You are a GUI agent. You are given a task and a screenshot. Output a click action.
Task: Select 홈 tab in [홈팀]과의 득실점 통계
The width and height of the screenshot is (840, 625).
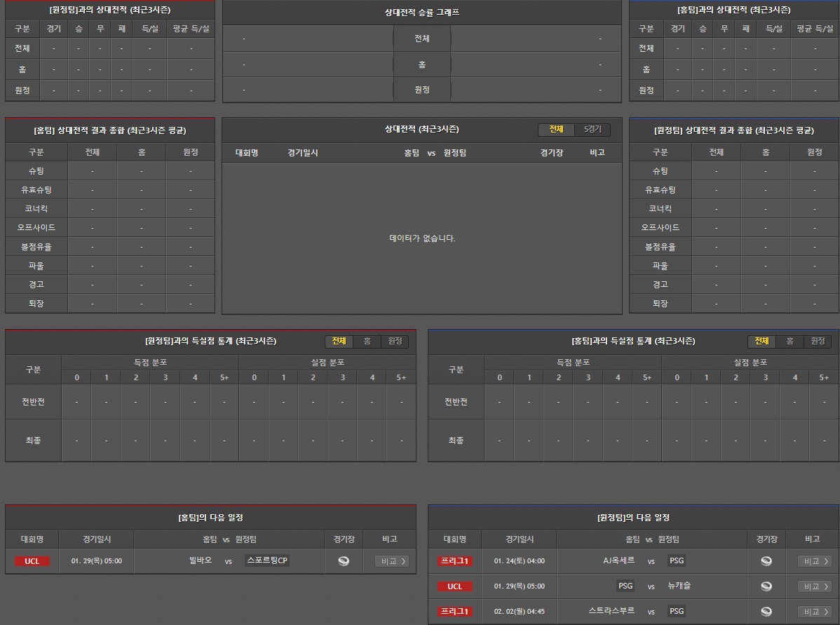coord(790,342)
